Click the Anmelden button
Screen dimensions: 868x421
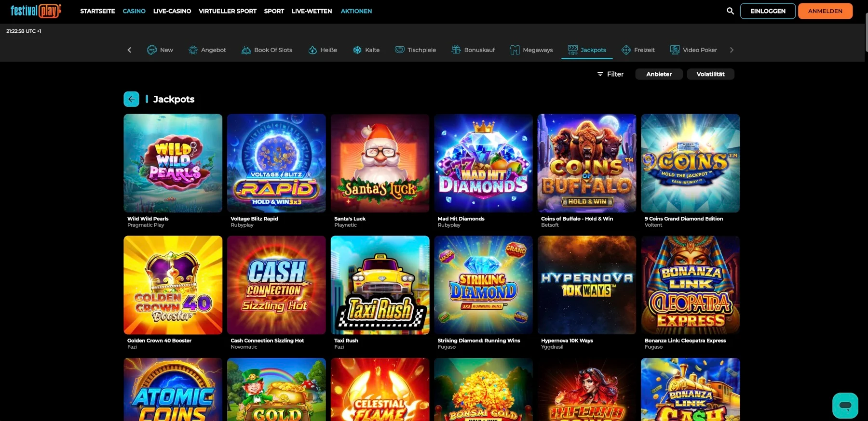[825, 11]
